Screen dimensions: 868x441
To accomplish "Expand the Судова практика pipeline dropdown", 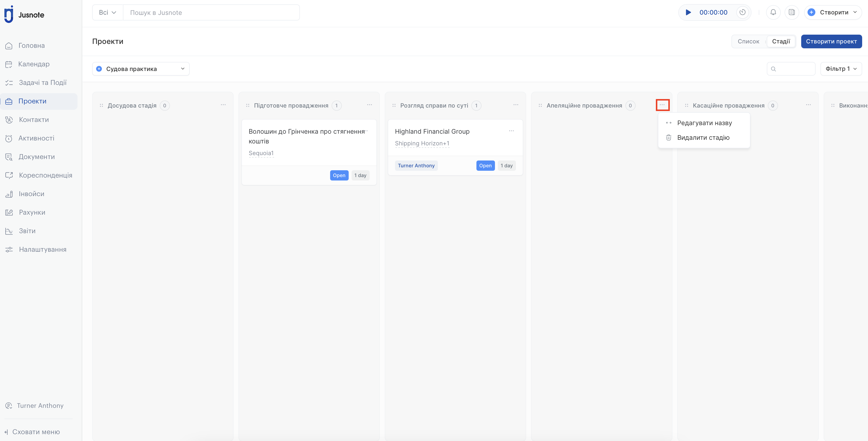I will coord(141,69).
